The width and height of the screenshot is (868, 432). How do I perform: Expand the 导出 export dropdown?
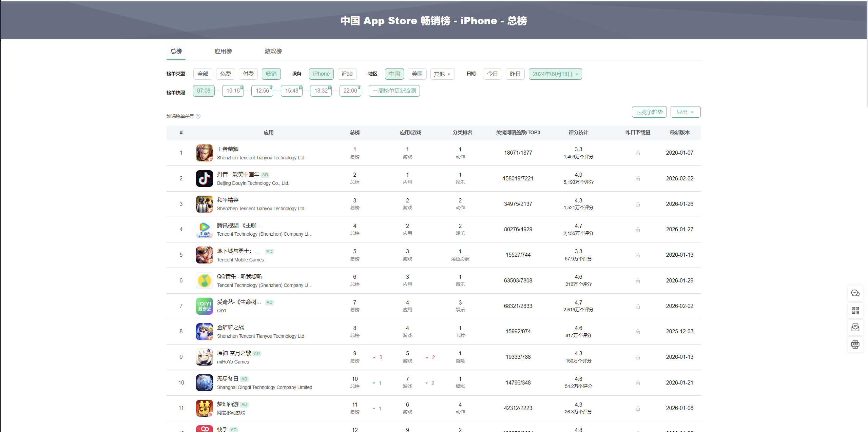(x=685, y=112)
